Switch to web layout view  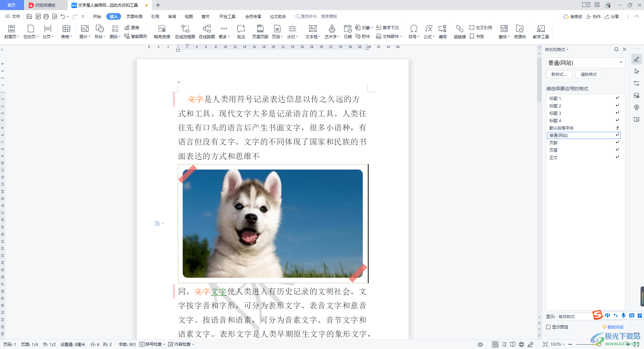pos(521,344)
